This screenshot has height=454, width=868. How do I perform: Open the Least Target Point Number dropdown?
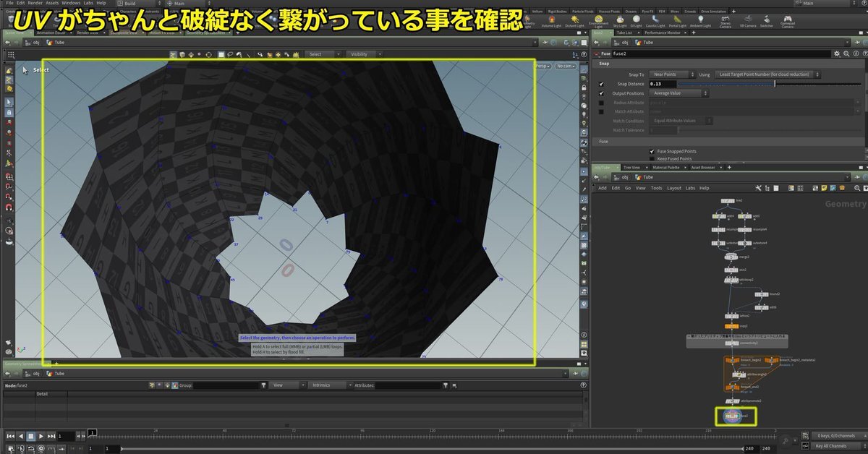click(x=767, y=74)
